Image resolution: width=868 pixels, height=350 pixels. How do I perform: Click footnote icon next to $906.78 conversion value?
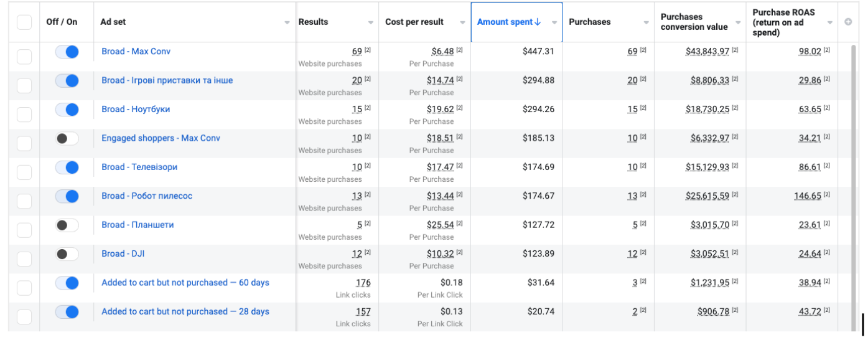pyautogui.click(x=735, y=311)
